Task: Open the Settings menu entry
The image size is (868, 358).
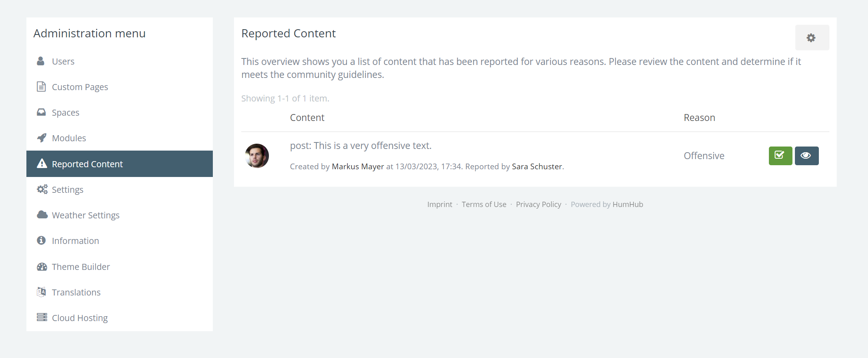Action: pyautogui.click(x=67, y=190)
